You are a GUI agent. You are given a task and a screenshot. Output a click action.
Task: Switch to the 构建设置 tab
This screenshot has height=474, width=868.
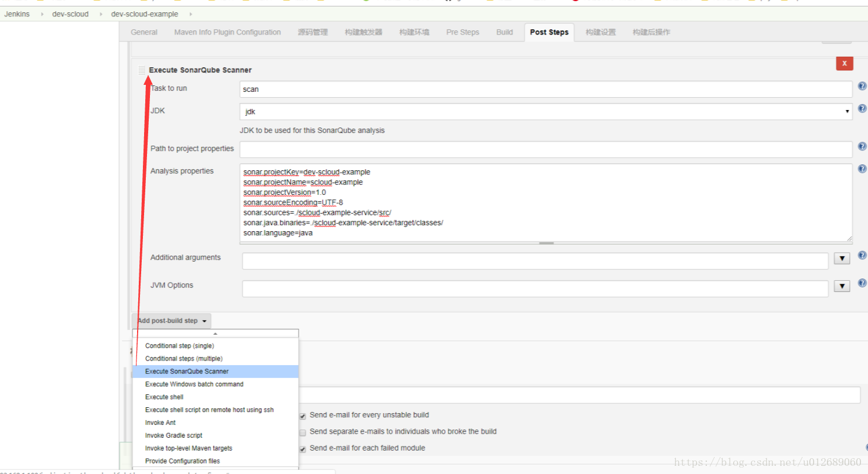click(x=601, y=32)
